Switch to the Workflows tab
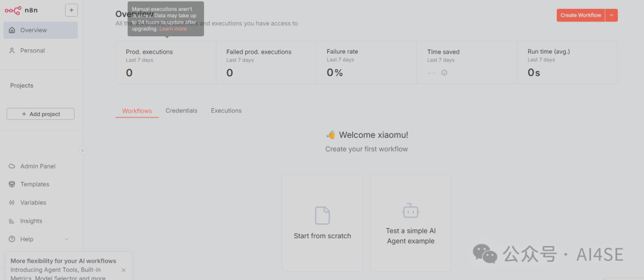The image size is (644, 280). (x=137, y=111)
